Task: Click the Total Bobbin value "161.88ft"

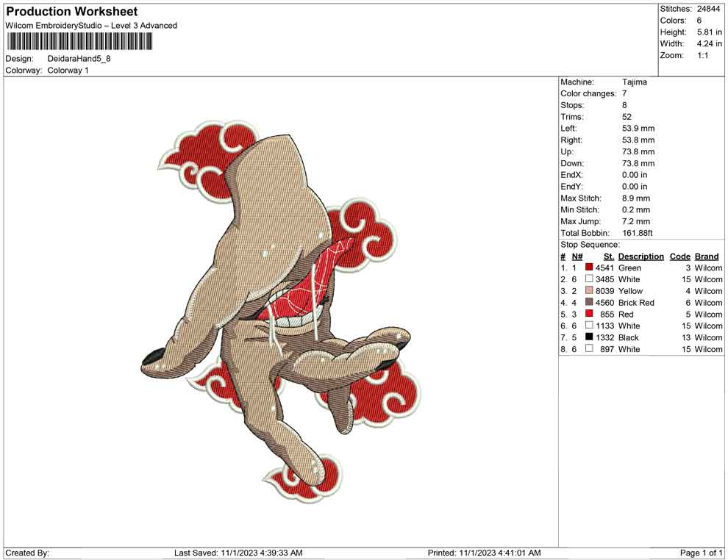Action: 638,233
